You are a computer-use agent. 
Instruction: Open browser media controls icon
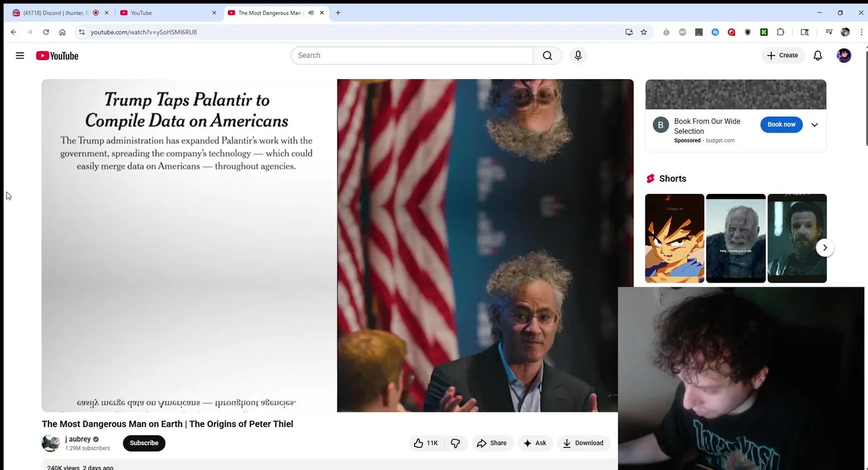pos(829,32)
